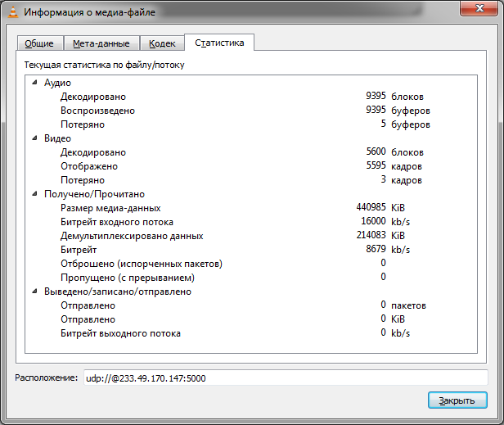Select the Отображено frames row
This screenshot has height=425, width=504.
pos(89,166)
